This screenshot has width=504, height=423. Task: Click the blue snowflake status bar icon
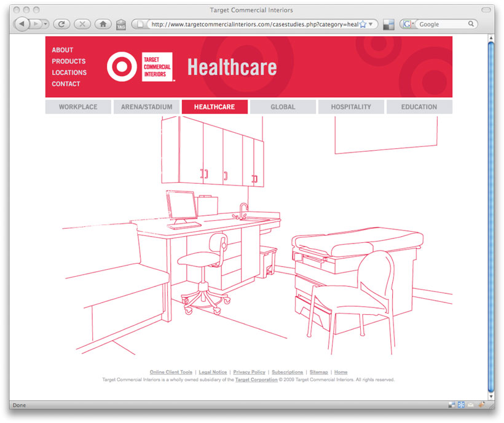(x=461, y=405)
